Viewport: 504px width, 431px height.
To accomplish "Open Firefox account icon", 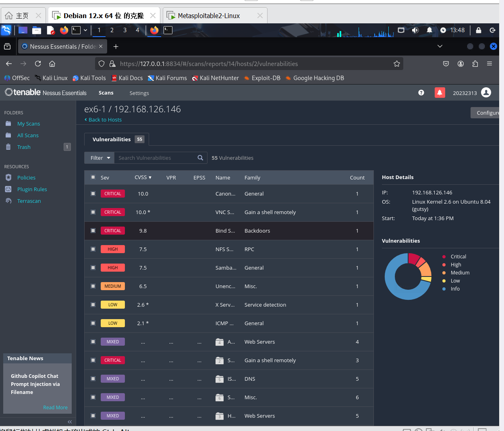I will coord(460,64).
